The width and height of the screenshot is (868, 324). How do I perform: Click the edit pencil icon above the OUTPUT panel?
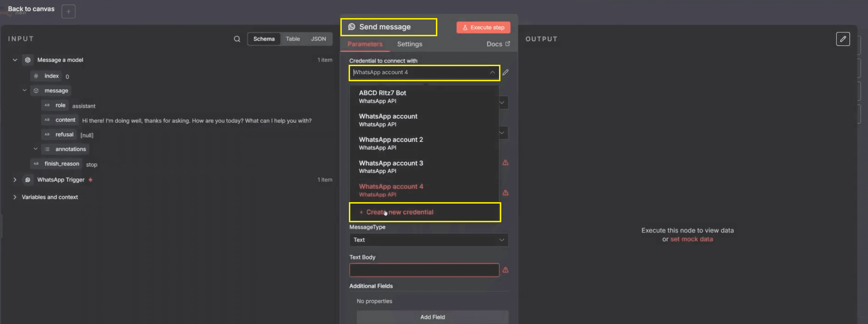[843, 39]
